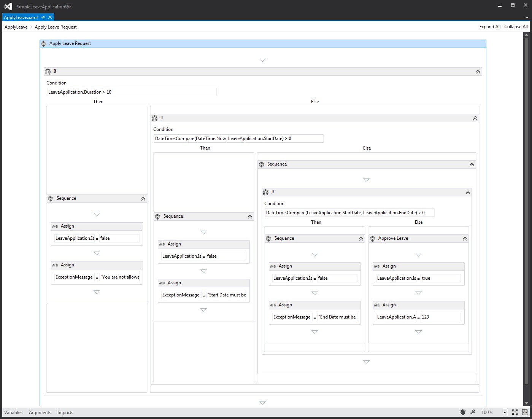Collapse the Then-branch Sequence with its chevron

[x=143, y=198]
